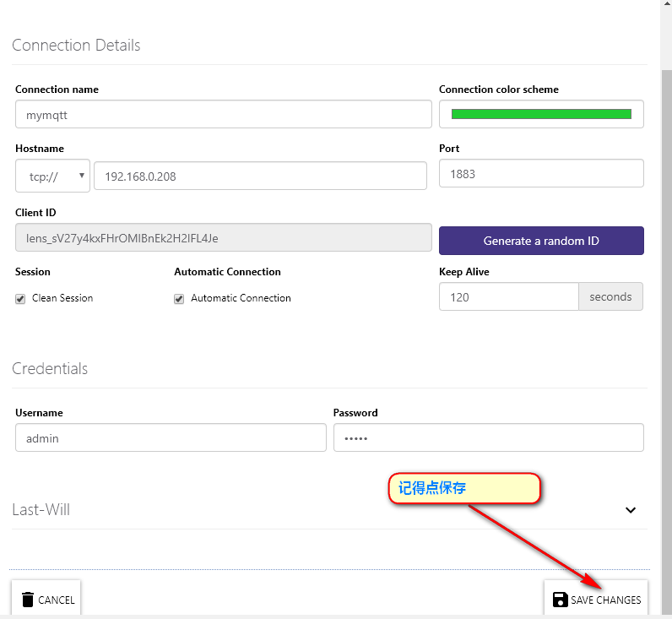Disable the Automatic Connection checkbox

(x=179, y=299)
